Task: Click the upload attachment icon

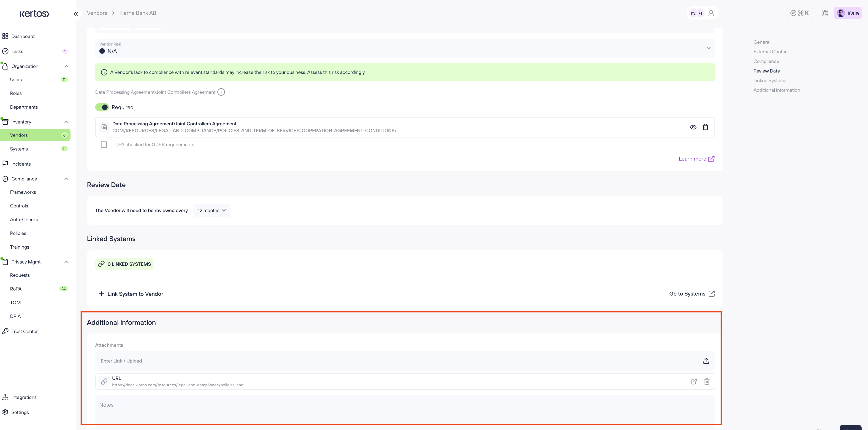Action: [x=706, y=361]
